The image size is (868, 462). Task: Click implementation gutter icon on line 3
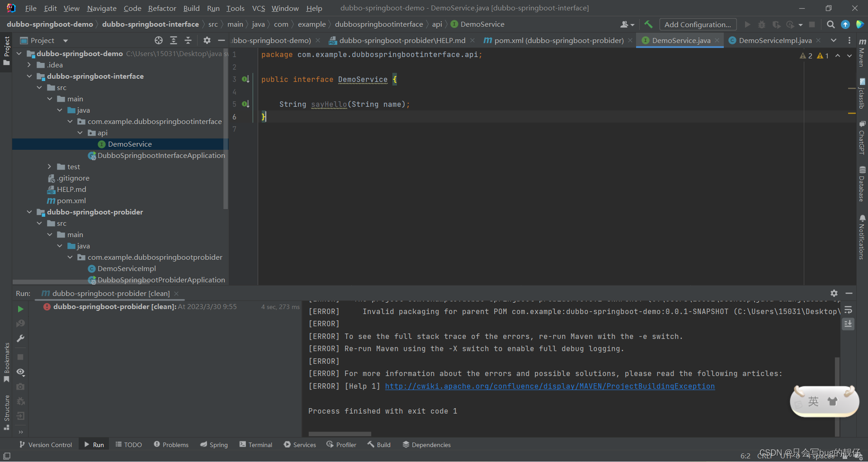point(245,79)
